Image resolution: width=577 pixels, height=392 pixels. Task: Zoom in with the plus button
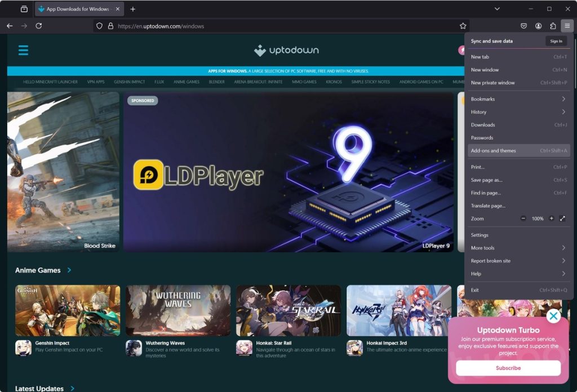tap(551, 219)
